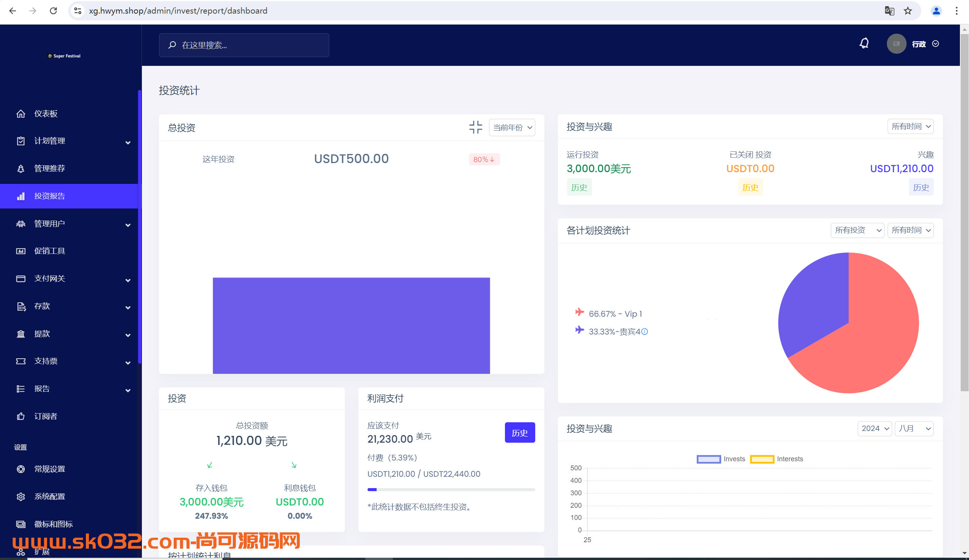
Task: Bookmark this page with the star
Action: coord(908,11)
